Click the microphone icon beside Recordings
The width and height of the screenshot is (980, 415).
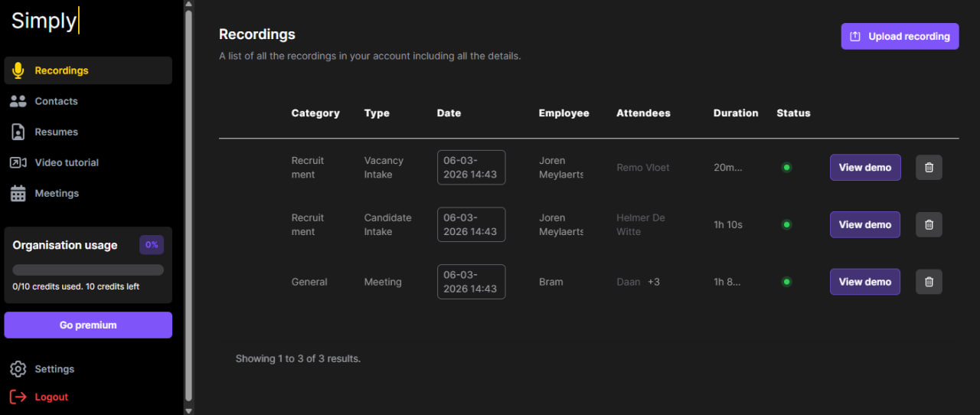pos(18,70)
